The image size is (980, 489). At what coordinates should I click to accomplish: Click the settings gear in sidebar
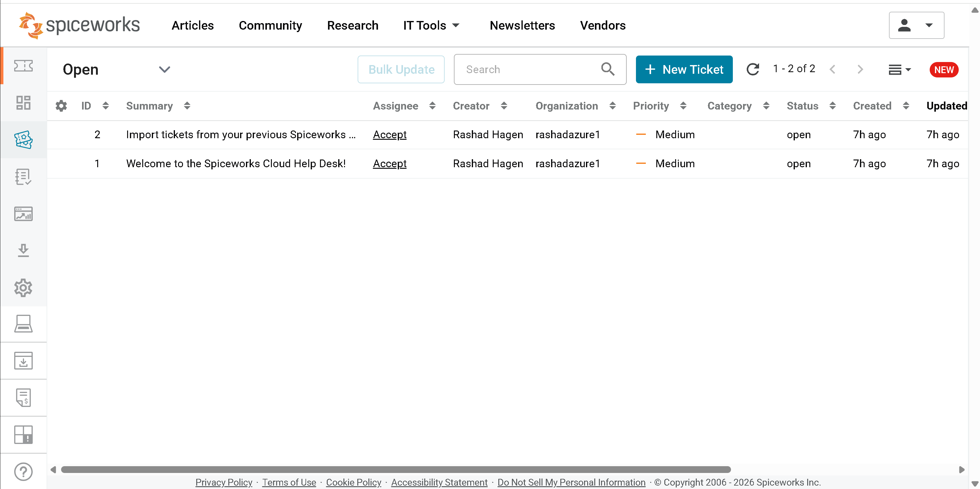click(23, 288)
